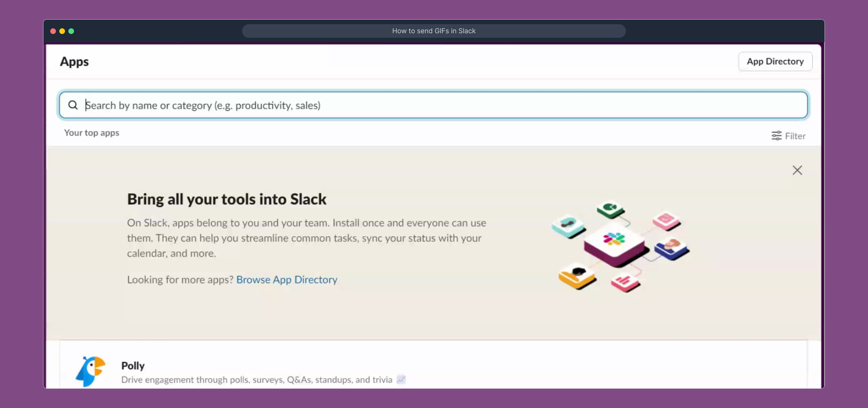Click the search magnifying glass icon

tap(73, 105)
